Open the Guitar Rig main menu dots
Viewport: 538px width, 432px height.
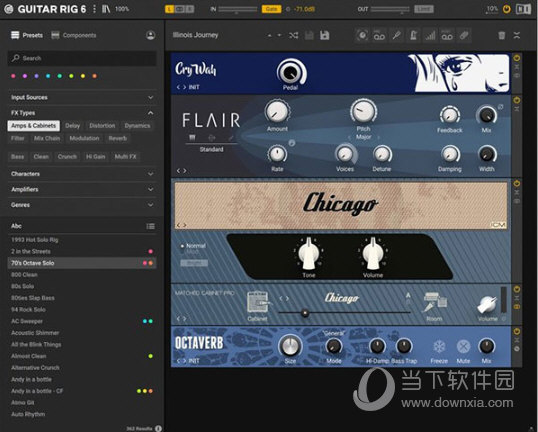[94, 9]
